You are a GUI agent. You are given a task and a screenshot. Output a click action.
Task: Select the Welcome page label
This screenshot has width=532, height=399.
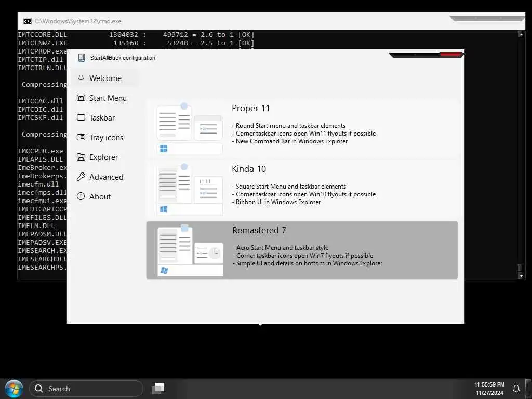[105, 78]
